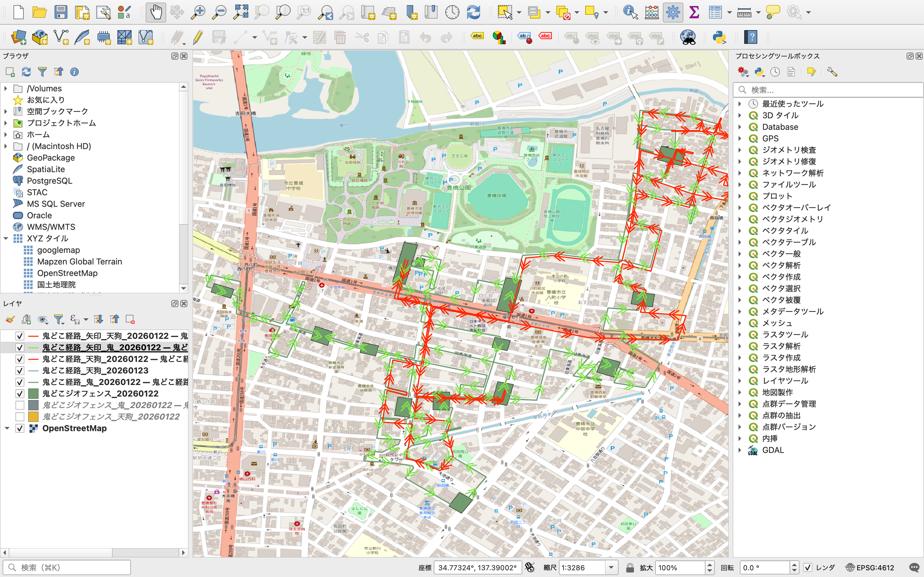Open the field calculator Sigma statistics icon

pyautogui.click(x=694, y=12)
